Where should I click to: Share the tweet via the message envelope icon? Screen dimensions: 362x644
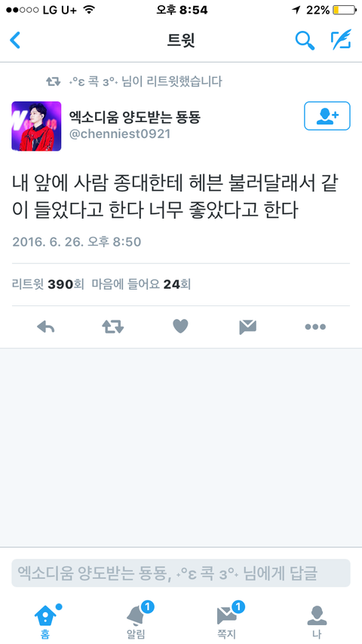click(x=248, y=327)
